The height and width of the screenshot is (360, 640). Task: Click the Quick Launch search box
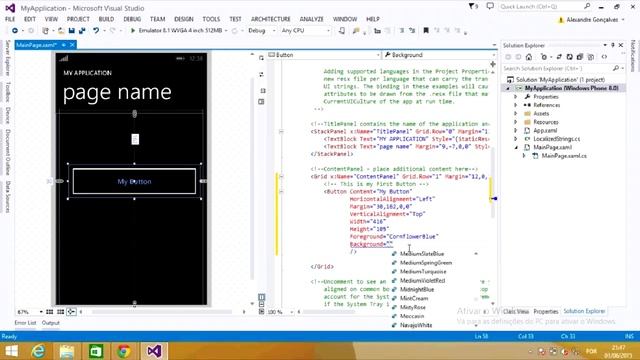pyautogui.click(x=541, y=6)
